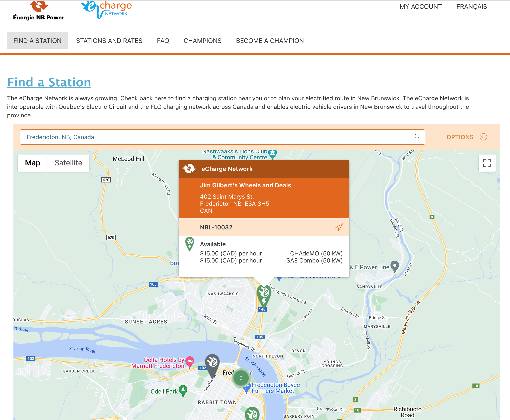Click the Find a Station heading link

click(x=49, y=82)
